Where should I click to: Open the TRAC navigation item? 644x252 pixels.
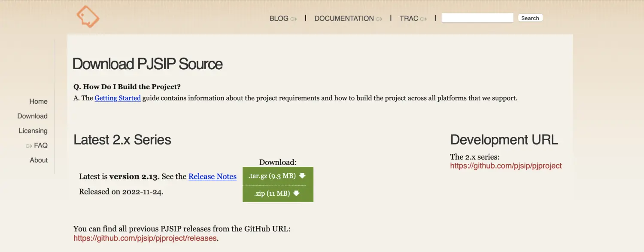(409, 18)
